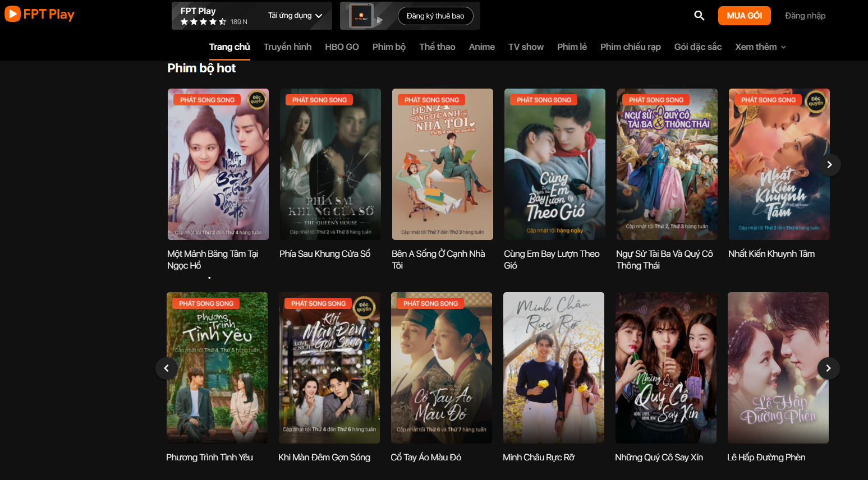Open Lê Hấp Đường Phèn poster
Viewport: 868px width, 480px height.
coord(778,368)
